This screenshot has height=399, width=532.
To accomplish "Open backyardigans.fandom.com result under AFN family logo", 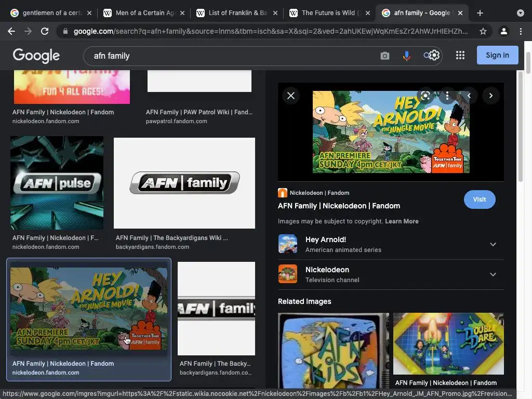I will coord(152,247).
